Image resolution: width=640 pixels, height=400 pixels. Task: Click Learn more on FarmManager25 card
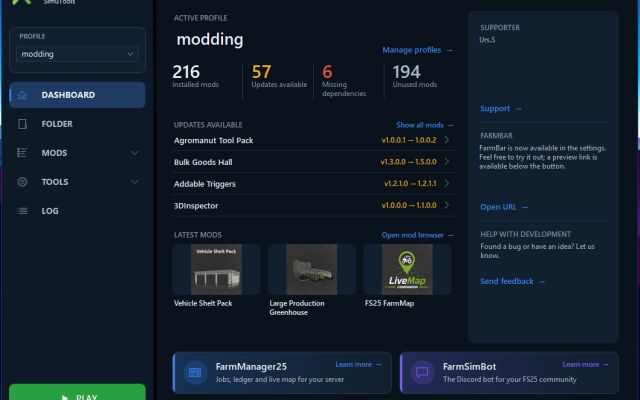[358, 364]
